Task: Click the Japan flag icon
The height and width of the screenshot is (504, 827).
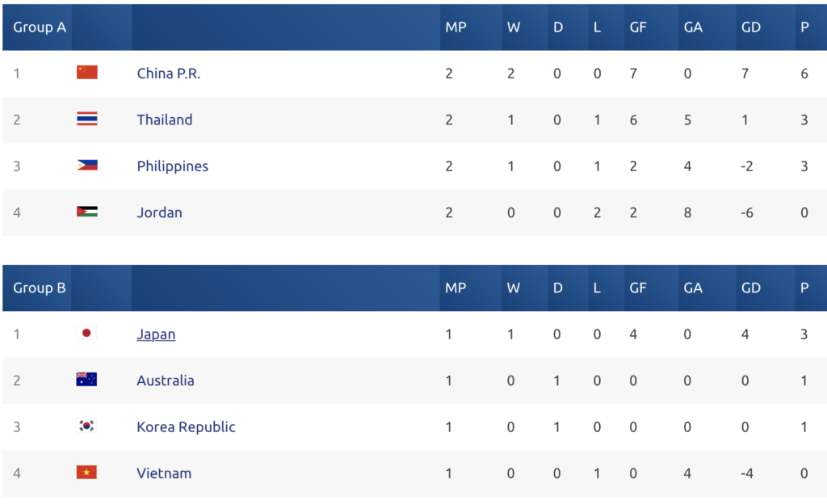Action: [x=86, y=333]
